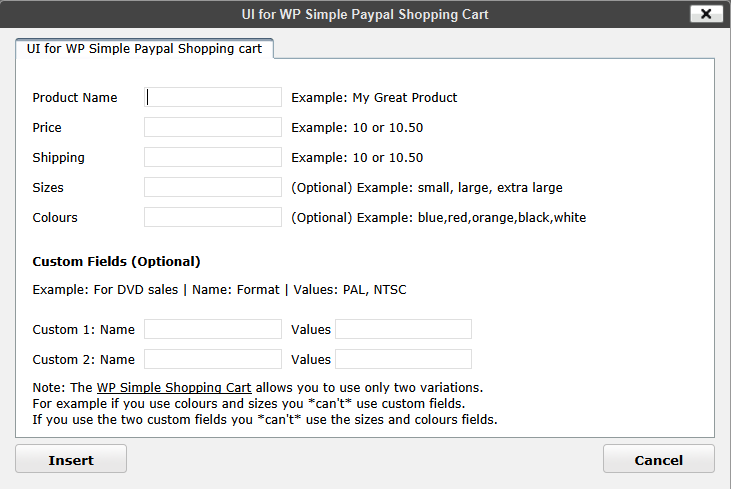Focus the Product Name input field
The height and width of the screenshot is (489, 731).
[x=213, y=97]
